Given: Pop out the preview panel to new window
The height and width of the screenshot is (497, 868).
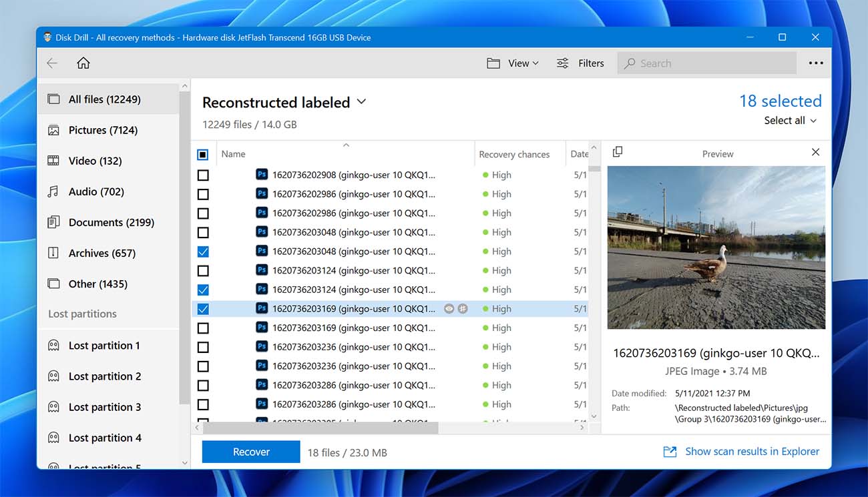Looking at the screenshot, I should click(x=618, y=152).
